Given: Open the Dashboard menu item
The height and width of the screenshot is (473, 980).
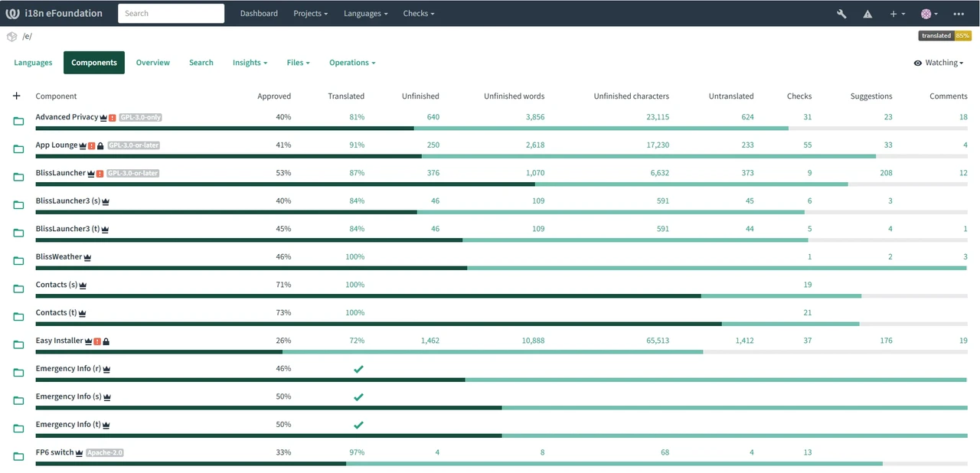Looking at the screenshot, I should pos(259,14).
